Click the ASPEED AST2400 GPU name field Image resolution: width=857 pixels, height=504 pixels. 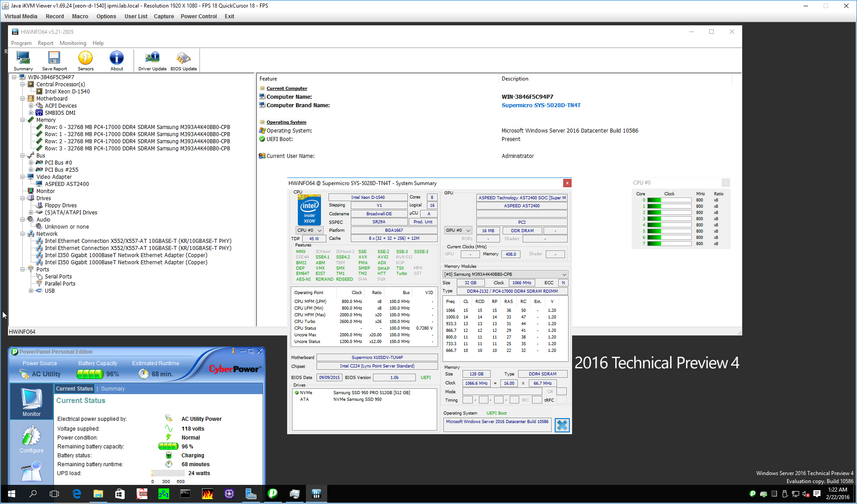pyautogui.click(x=522, y=206)
